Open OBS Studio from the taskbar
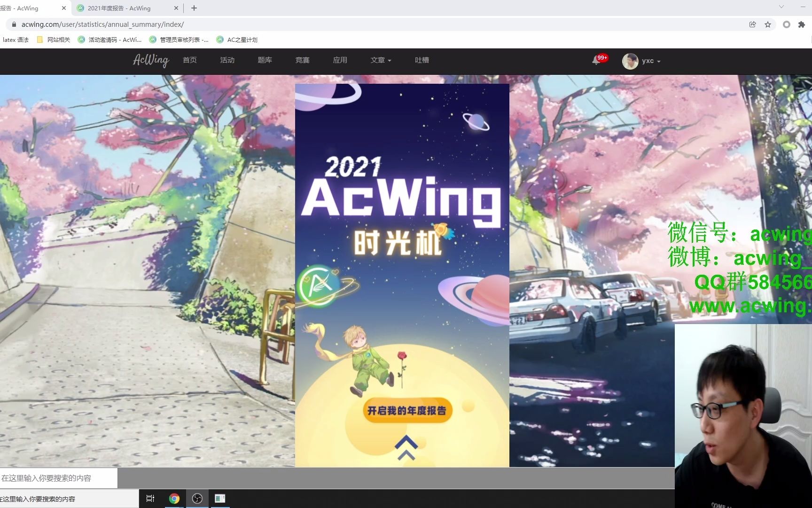The height and width of the screenshot is (508, 812). coord(197,499)
